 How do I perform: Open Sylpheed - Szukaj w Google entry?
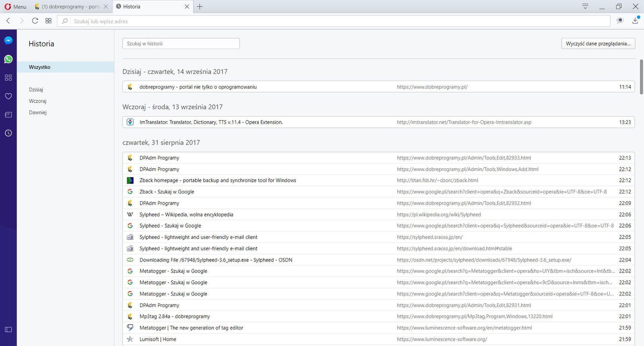pyautogui.click(x=379, y=226)
